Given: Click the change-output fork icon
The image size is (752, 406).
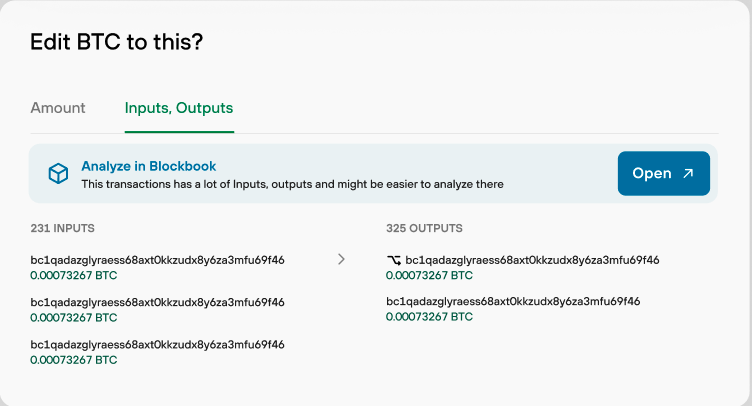Looking at the screenshot, I should click(x=394, y=260).
